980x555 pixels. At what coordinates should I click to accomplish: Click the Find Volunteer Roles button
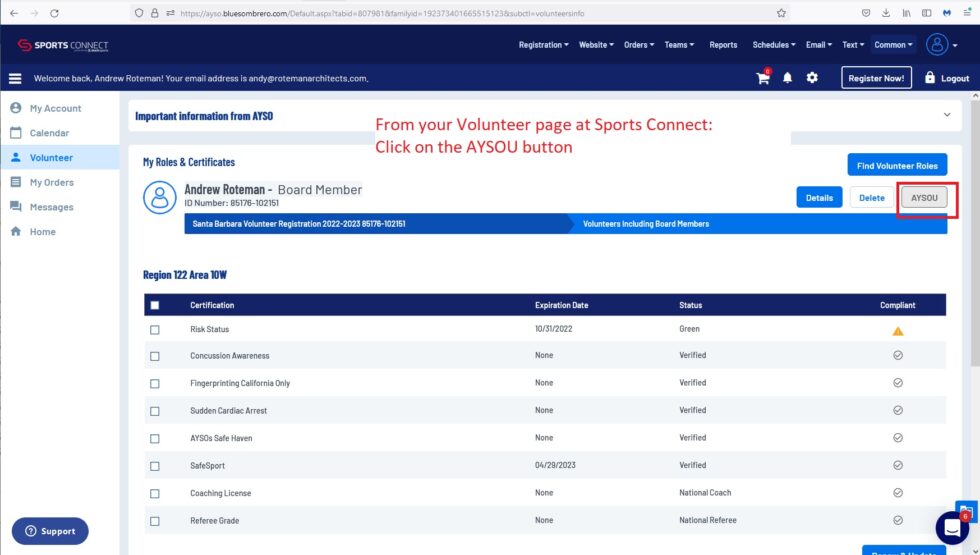tap(897, 165)
